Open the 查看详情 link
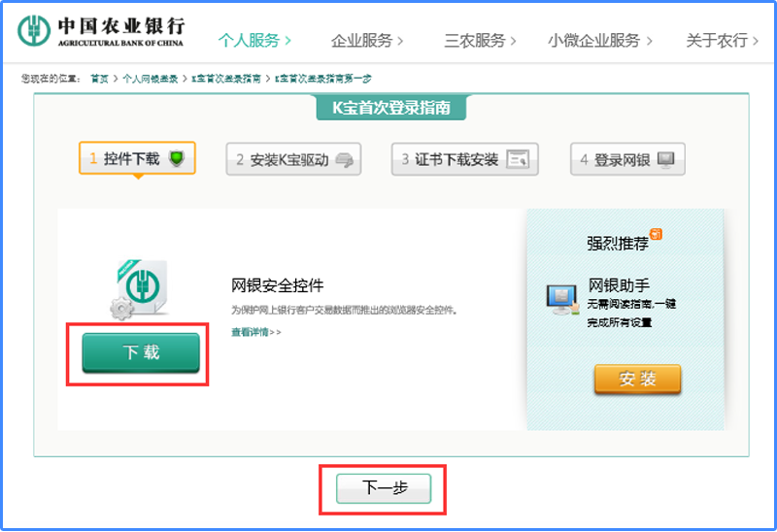This screenshot has height=532, width=777. click(255, 332)
